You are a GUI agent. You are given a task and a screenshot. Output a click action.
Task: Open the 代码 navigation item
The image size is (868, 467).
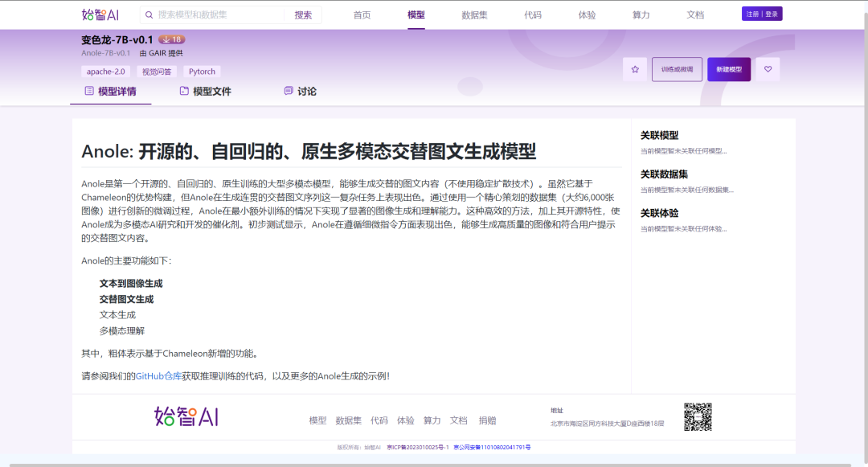tap(533, 15)
